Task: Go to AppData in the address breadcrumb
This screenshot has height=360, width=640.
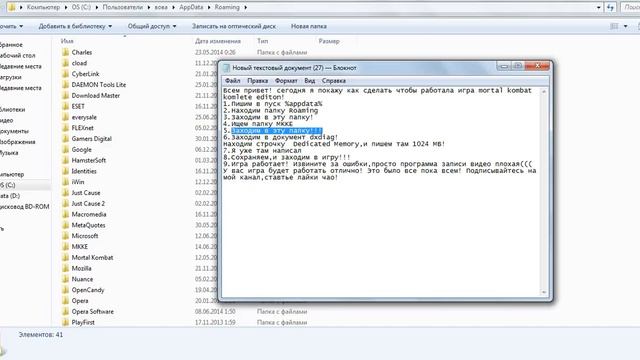Action: coord(191,7)
